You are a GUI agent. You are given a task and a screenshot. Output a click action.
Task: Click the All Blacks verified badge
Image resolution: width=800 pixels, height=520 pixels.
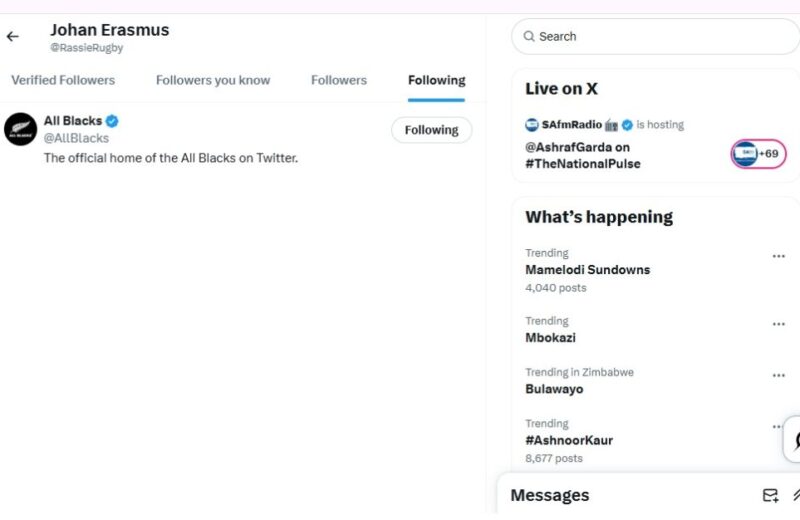(x=112, y=121)
